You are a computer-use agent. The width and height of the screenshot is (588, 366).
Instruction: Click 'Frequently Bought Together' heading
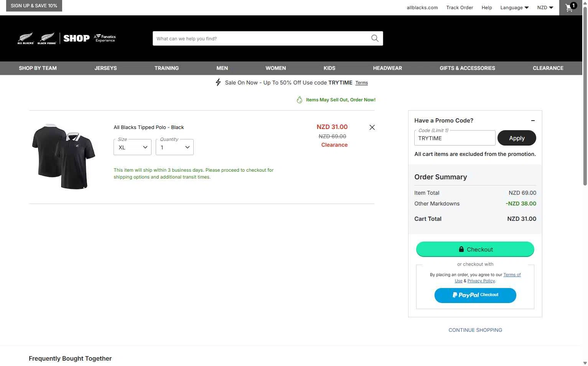(70, 358)
